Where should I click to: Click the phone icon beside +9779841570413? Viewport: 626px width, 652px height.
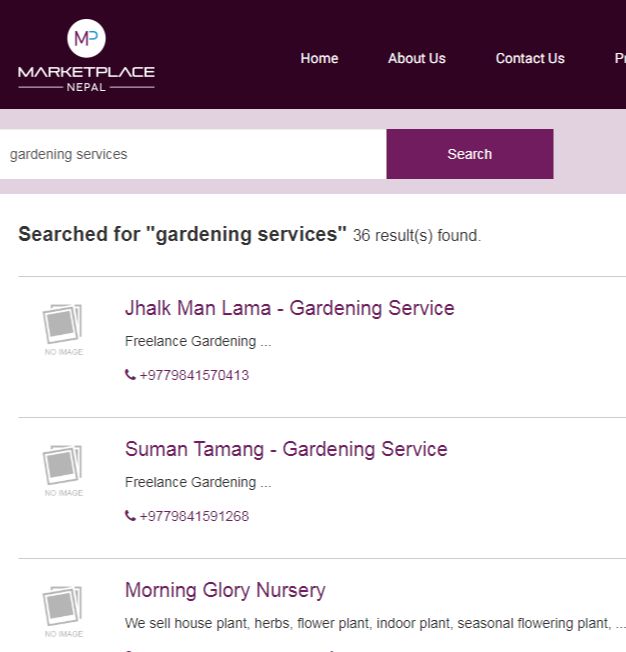point(130,375)
